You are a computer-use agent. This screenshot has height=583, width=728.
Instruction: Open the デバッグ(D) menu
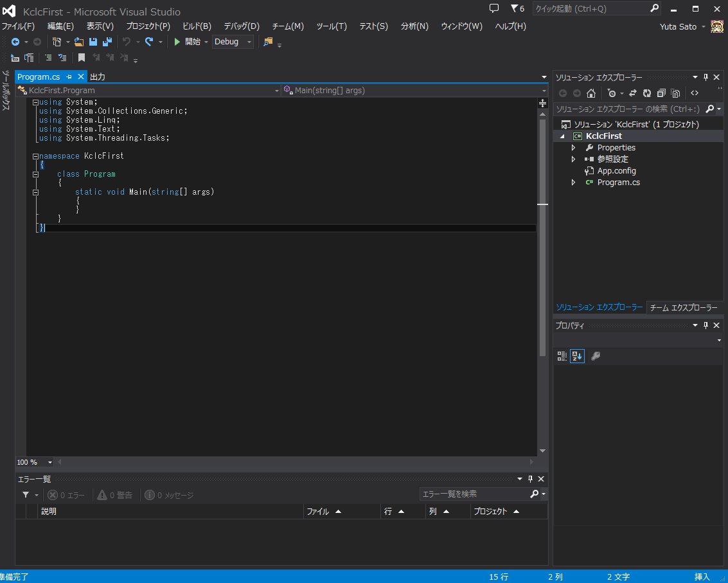click(242, 26)
